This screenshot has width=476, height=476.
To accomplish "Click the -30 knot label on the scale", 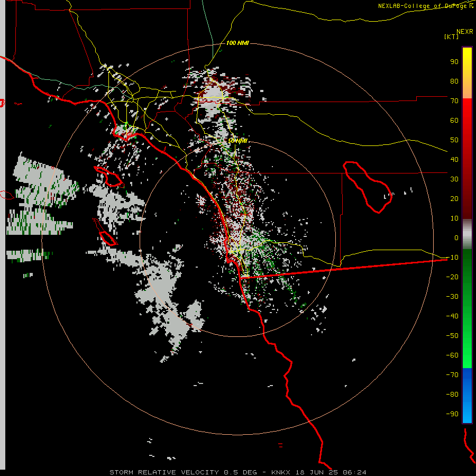I will [x=452, y=297].
